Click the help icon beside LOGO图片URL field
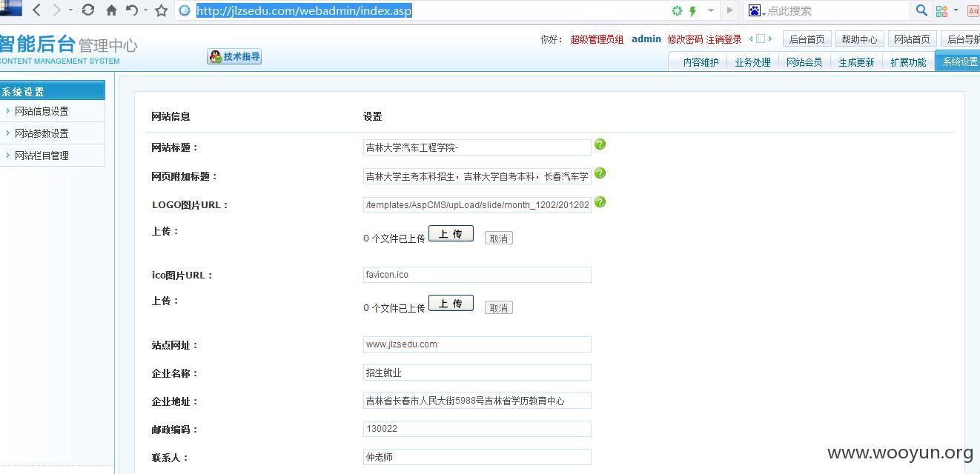980x474 pixels. click(600, 201)
